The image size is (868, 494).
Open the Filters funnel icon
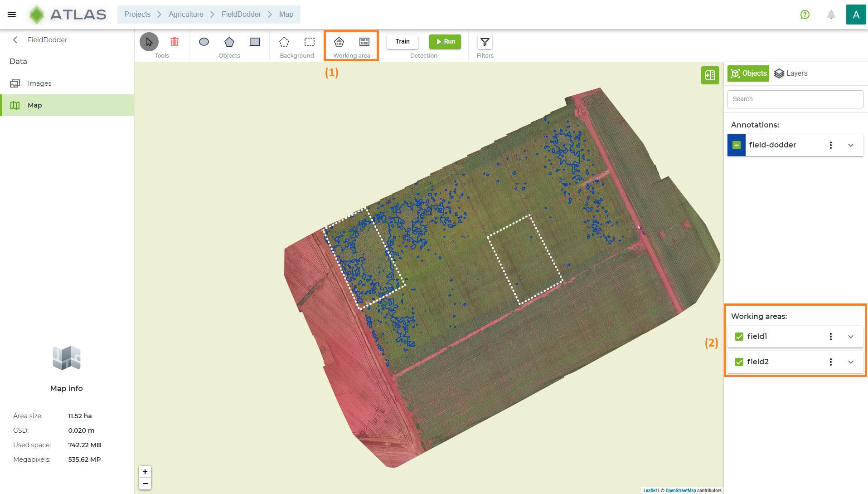(485, 42)
